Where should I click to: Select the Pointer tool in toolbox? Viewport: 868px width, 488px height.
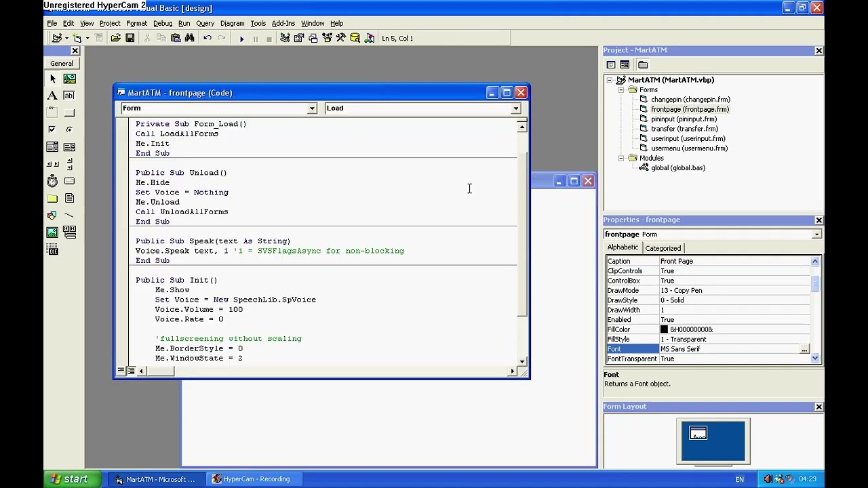click(52, 79)
